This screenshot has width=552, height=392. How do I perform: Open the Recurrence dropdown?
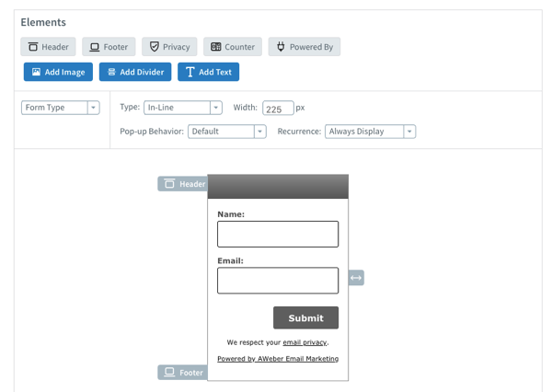click(370, 132)
